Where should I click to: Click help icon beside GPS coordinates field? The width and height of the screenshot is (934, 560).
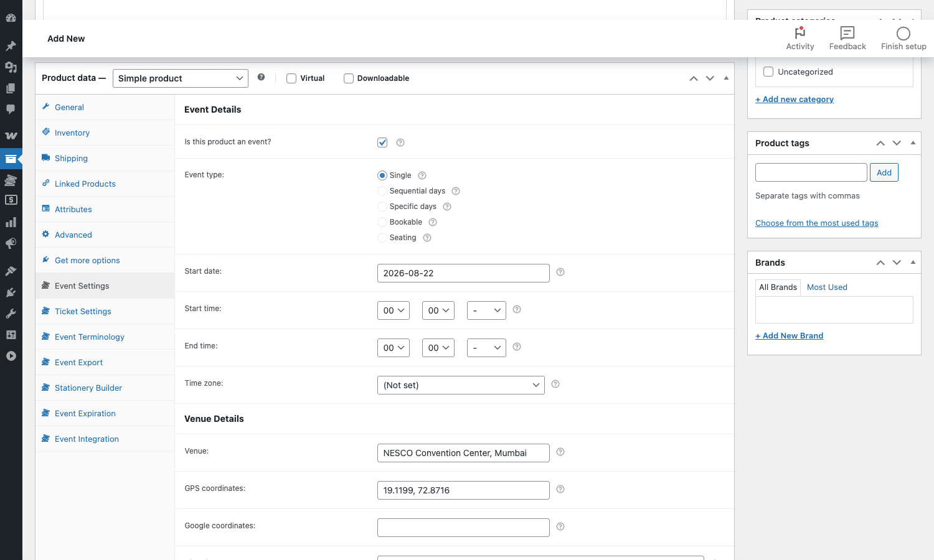[560, 489]
